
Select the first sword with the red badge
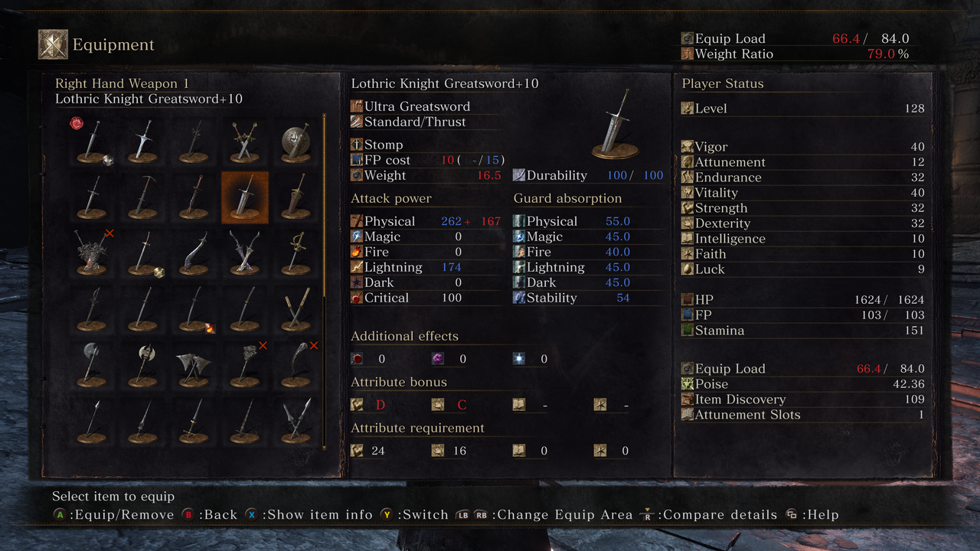coord(92,142)
